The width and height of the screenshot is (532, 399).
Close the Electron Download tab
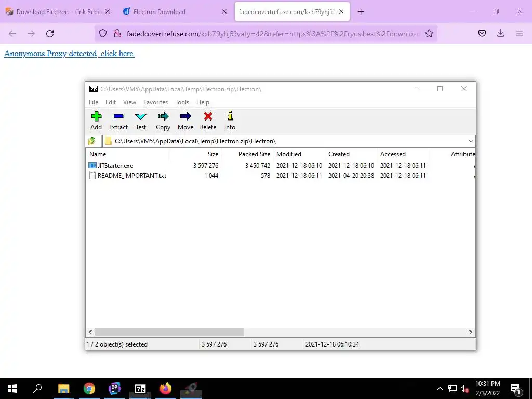[224, 11]
